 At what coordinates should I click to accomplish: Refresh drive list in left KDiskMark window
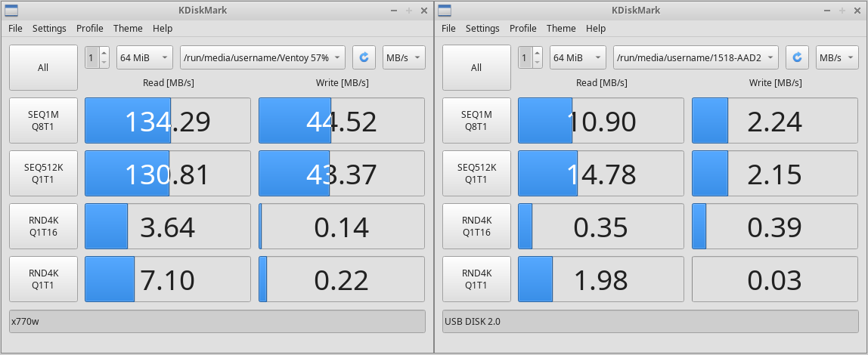point(364,57)
